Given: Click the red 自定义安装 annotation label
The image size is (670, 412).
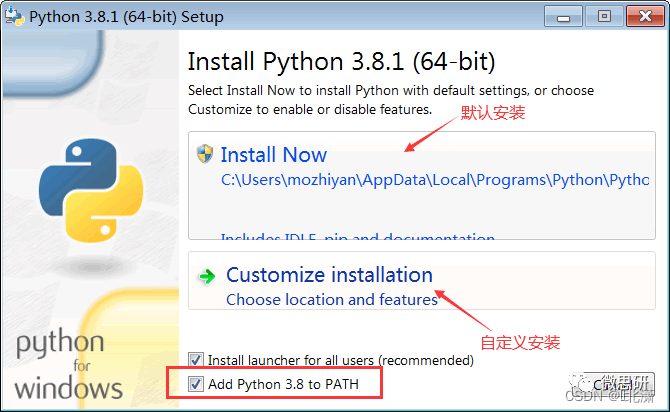Looking at the screenshot, I should (x=520, y=343).
